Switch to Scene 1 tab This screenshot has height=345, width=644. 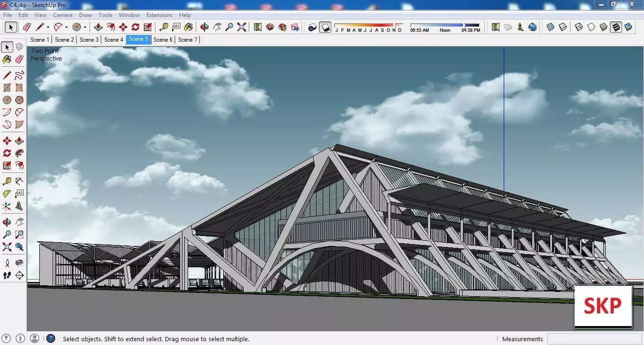pos(40,40)
